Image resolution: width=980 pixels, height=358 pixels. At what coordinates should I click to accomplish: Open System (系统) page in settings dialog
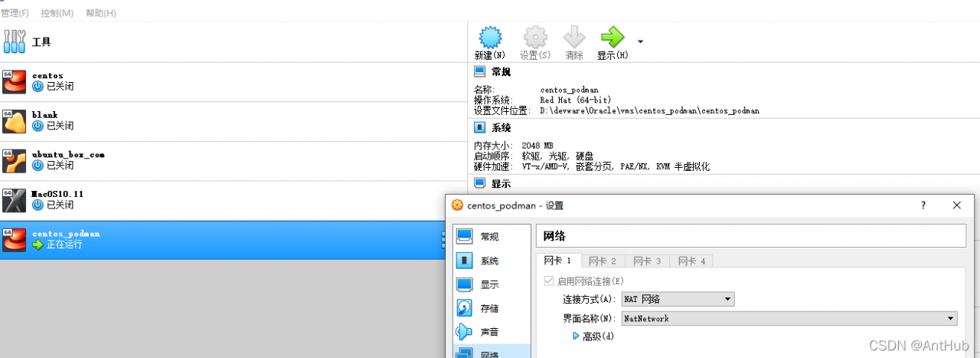point(492,261)
